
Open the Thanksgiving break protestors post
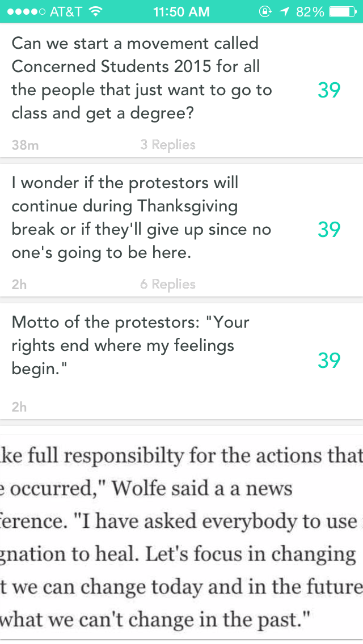(x=142, y=218)
